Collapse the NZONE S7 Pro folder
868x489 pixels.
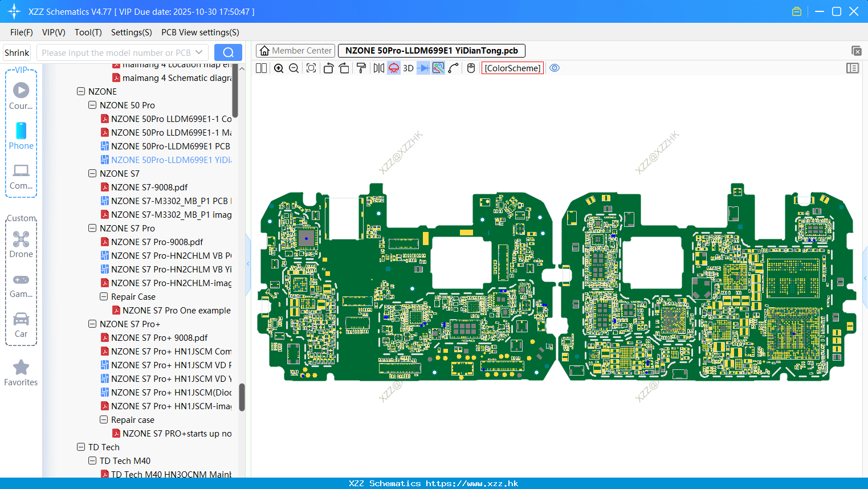pos(92,228)
